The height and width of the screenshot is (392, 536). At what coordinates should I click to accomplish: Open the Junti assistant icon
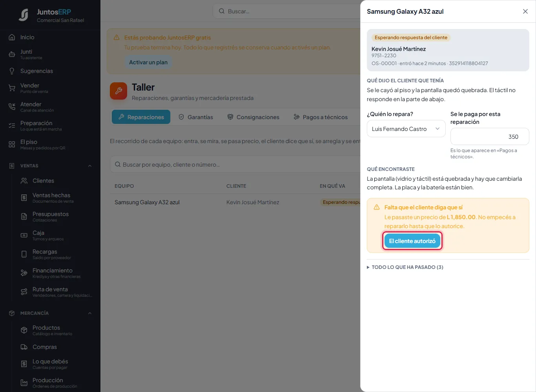click(x=12, y=54)
